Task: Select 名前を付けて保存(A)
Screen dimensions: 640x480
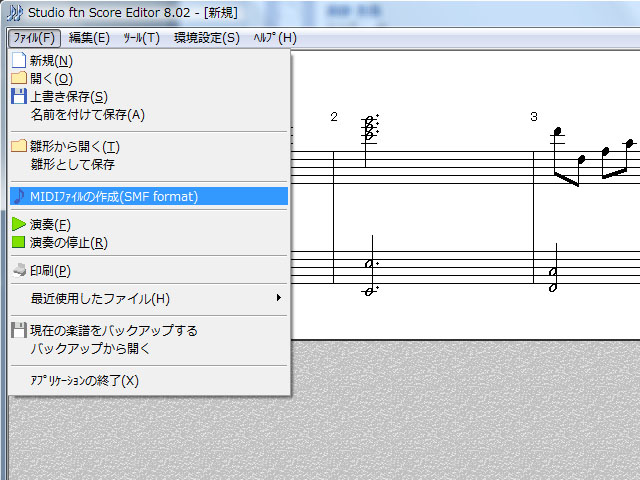Action: click(149, 115)
